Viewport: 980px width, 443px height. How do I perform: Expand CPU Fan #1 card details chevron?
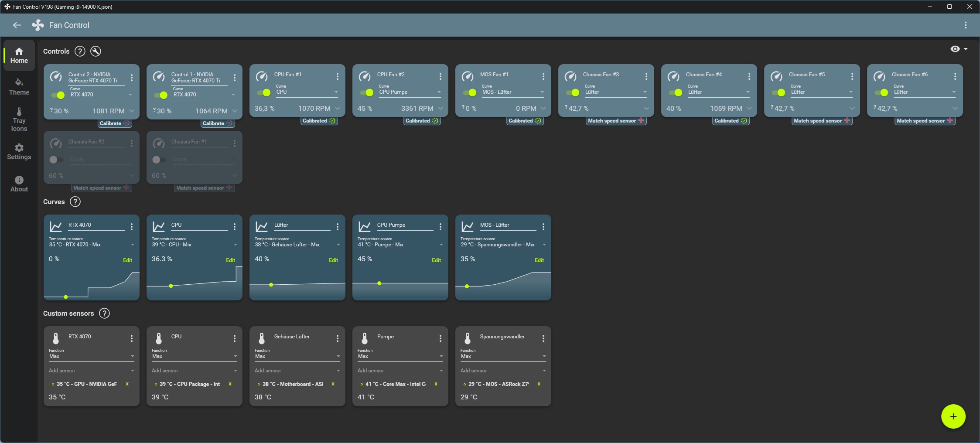[x=338, y=109]
